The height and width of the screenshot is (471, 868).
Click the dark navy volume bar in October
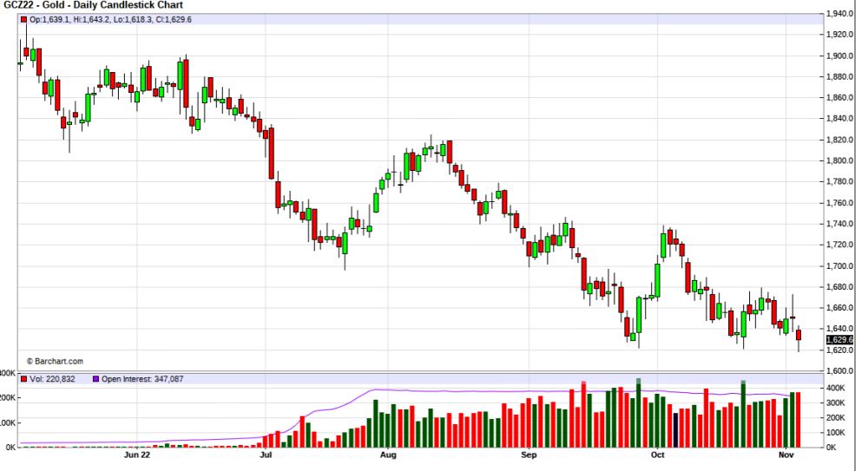tap(676, 430)
